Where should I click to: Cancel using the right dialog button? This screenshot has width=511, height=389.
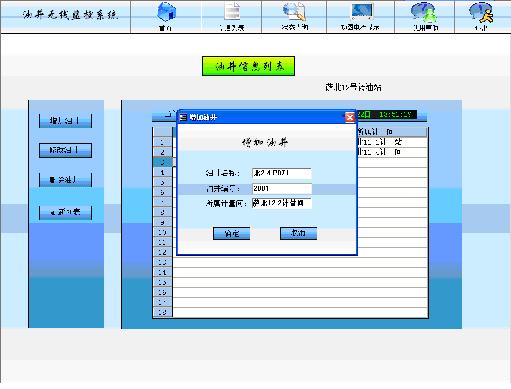pos(298,233)
